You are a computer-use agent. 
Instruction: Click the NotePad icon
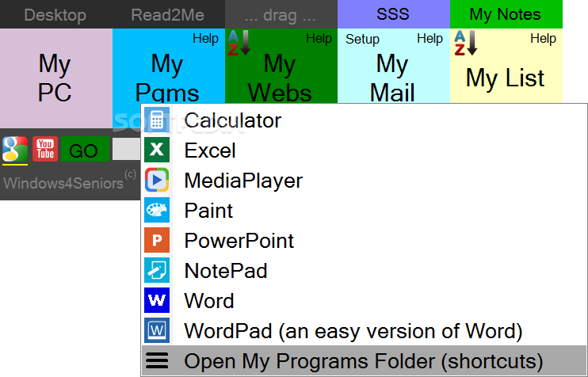[x=157, y=270]
